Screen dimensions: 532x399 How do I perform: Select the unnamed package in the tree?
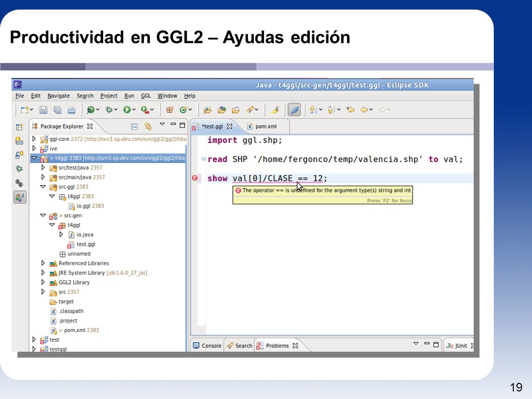79,254
